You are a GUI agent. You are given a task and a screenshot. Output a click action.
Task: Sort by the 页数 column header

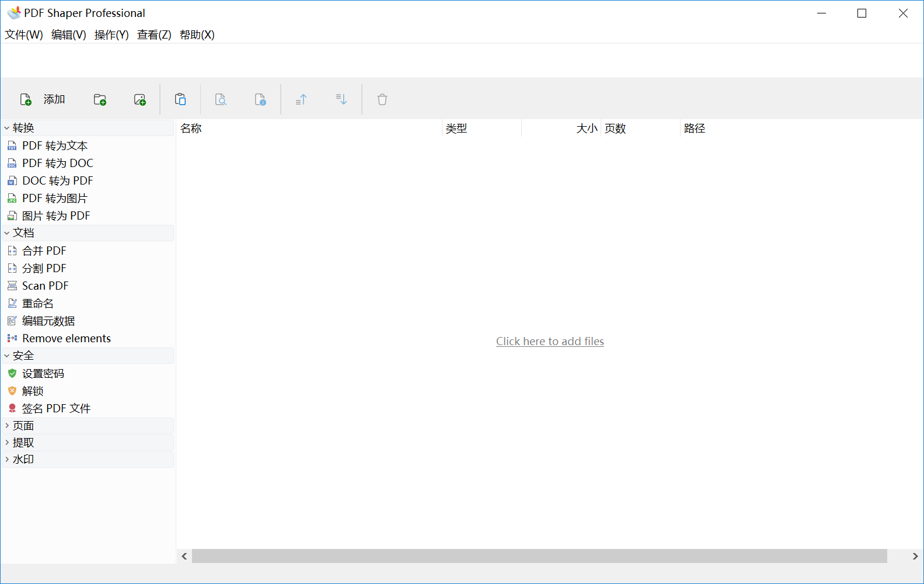pyautogui.click(x=640, y=128)
